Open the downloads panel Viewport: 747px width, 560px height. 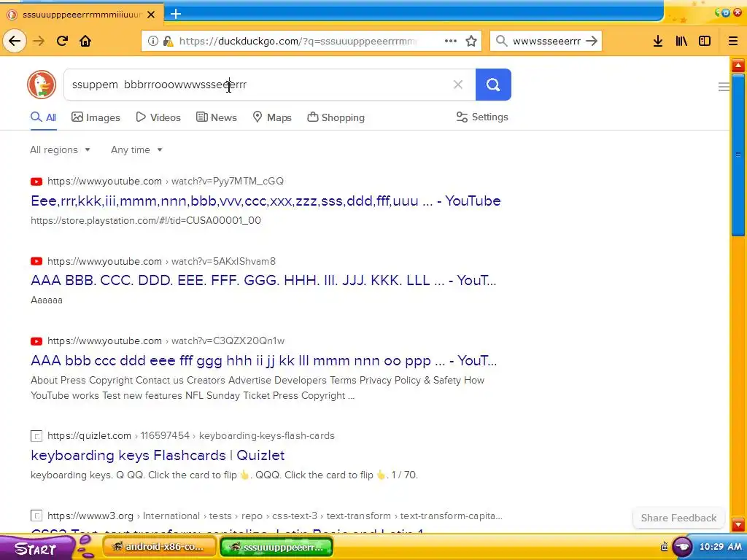pos(658,41)
